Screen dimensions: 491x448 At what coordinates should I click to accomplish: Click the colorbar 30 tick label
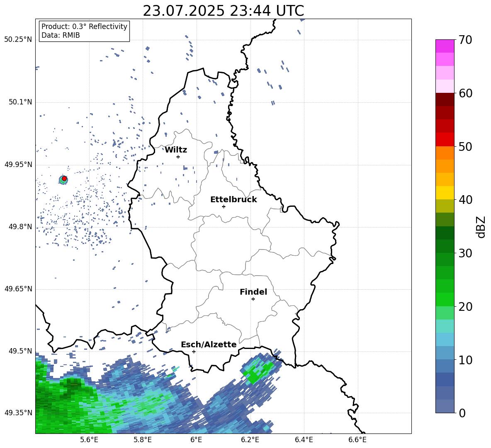pyautogui.click(x=465, y=253)
